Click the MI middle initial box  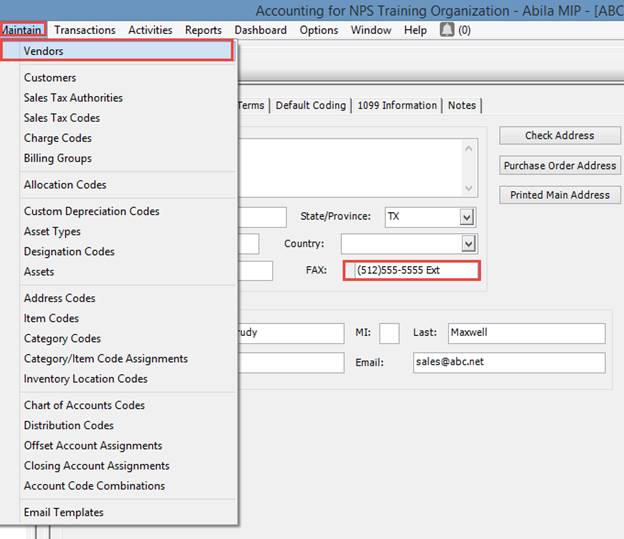(x=389, y=332)
